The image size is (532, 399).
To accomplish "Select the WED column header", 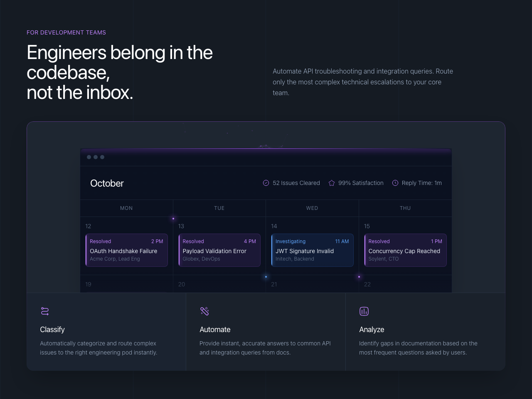I will tap(312, 208).
